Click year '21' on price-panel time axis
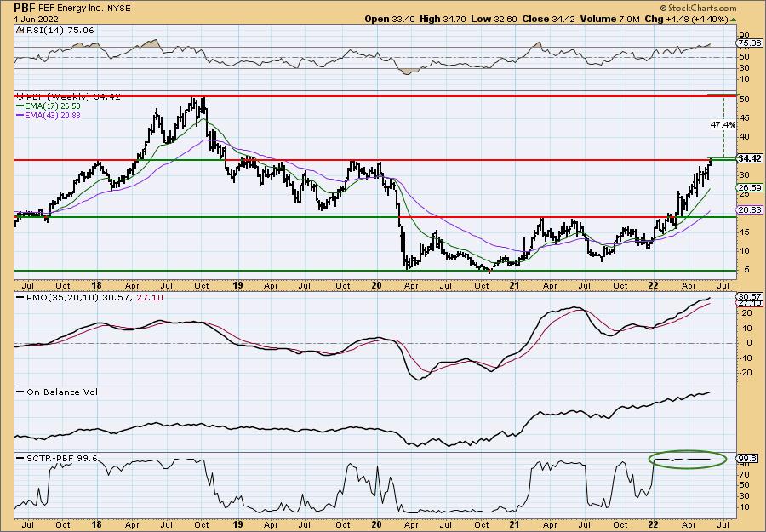Screen dimensions: 766x532 coord(514,285)
